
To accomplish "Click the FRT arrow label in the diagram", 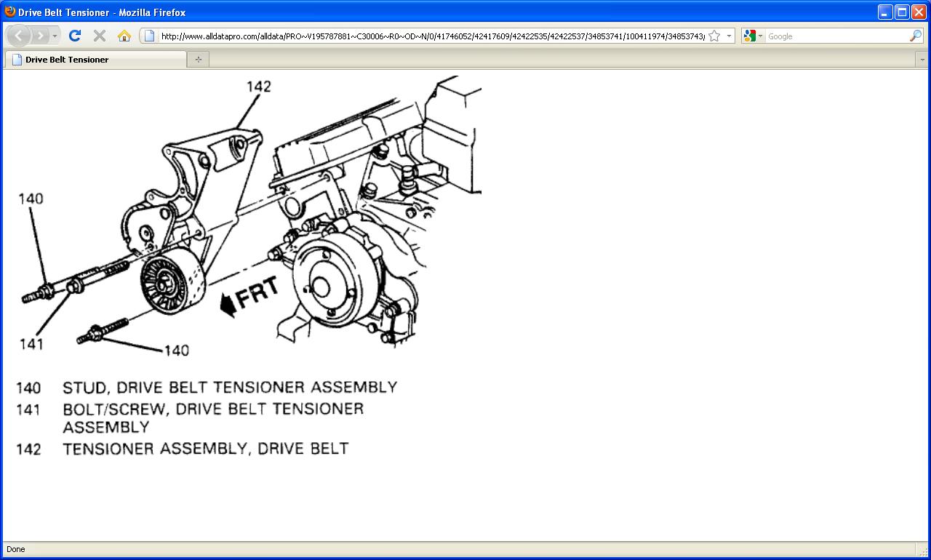I will 250,295.
